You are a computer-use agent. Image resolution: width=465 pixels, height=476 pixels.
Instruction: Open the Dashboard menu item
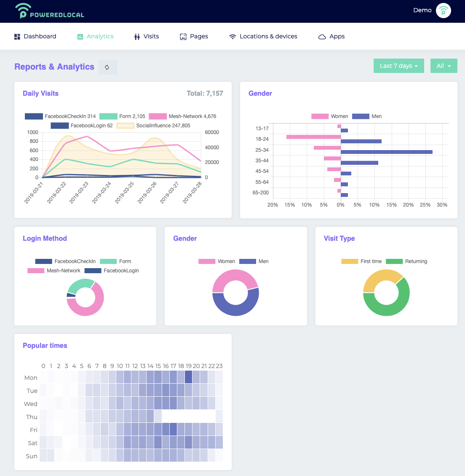click(35, 36)
